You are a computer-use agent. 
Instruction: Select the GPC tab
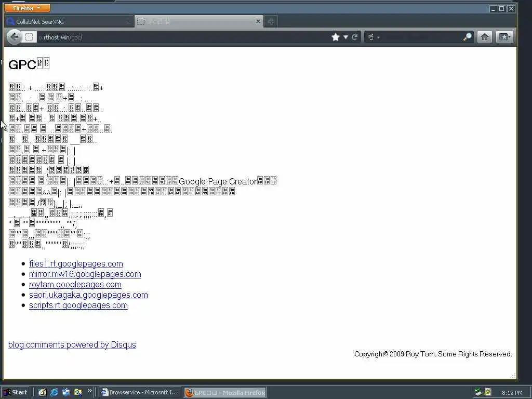pyautogui.click(x=199, y=22)
